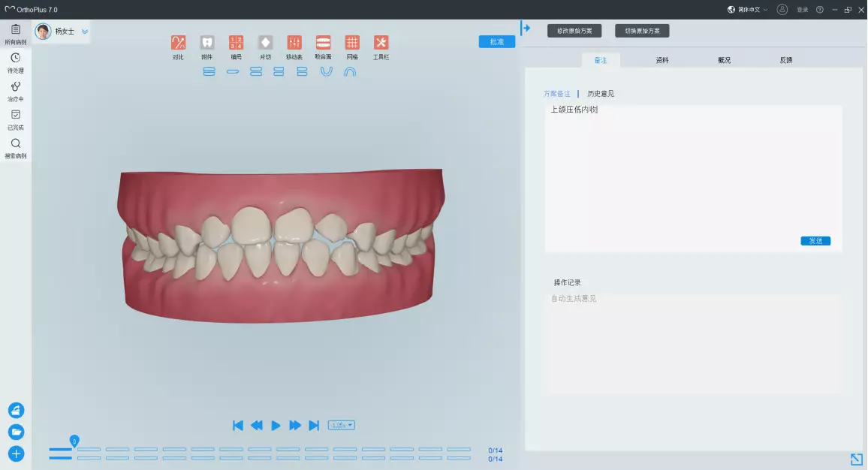Show tooth numbering with 编号 icon
The image size is (868, 470).
[x=236, y=44]
